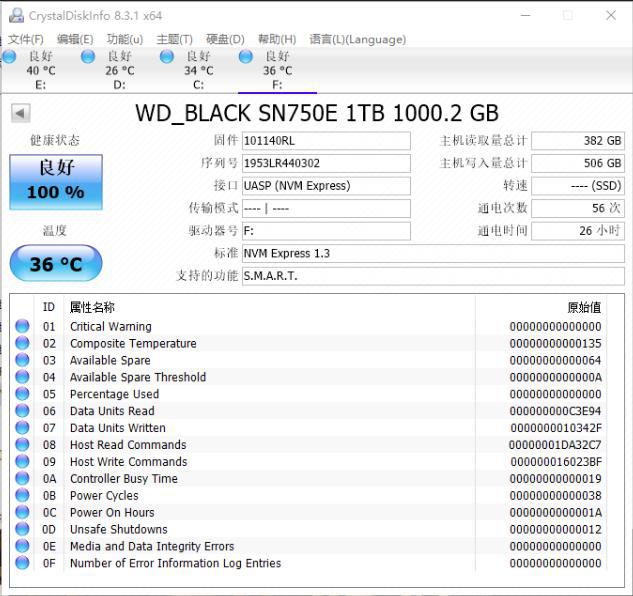Select raw value 0000000000135
The image size is (633, 596).
555,344
